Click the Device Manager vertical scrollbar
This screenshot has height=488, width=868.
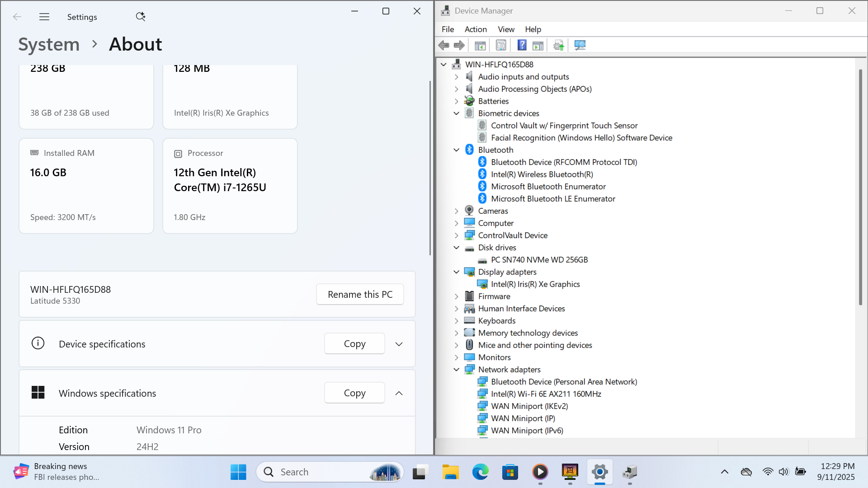pos(860,187)
